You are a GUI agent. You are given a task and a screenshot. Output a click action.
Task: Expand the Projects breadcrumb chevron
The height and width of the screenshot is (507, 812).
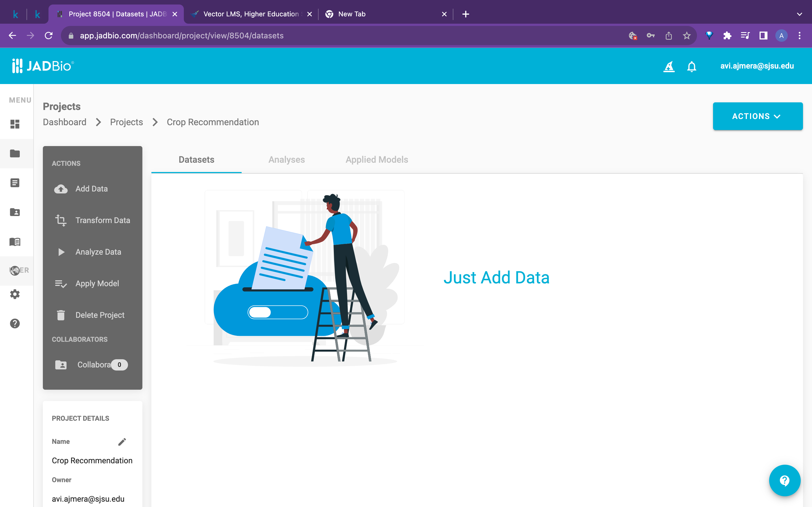(x=155, y=122)
